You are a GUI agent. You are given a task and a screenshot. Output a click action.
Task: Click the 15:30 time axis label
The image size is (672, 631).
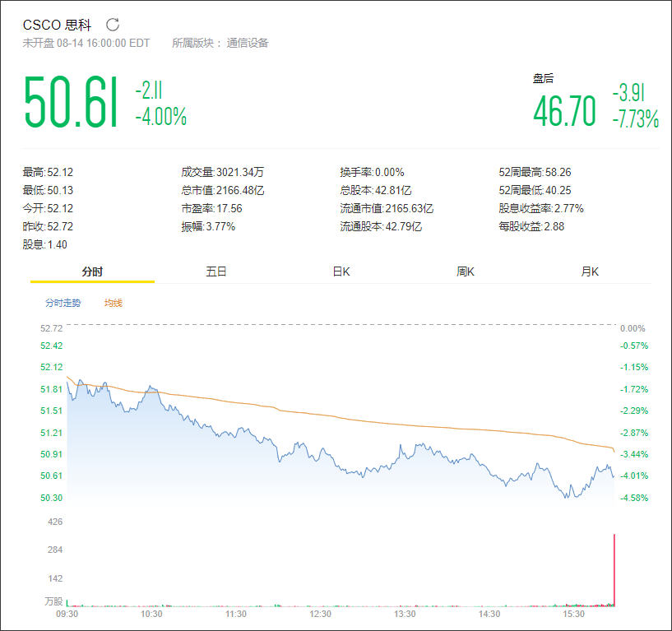tap(573, 614)
